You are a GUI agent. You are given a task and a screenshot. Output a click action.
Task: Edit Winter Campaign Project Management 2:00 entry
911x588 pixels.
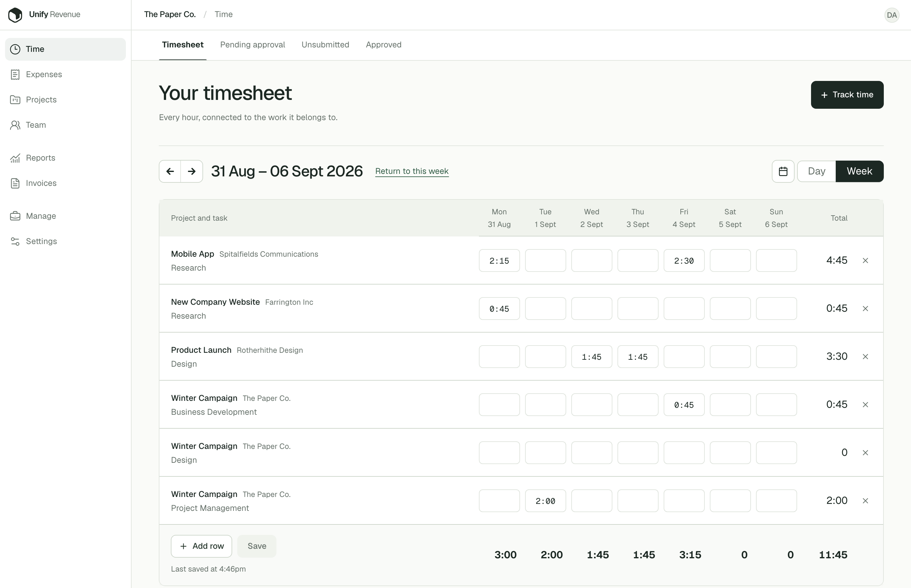(x=545, y=501)
